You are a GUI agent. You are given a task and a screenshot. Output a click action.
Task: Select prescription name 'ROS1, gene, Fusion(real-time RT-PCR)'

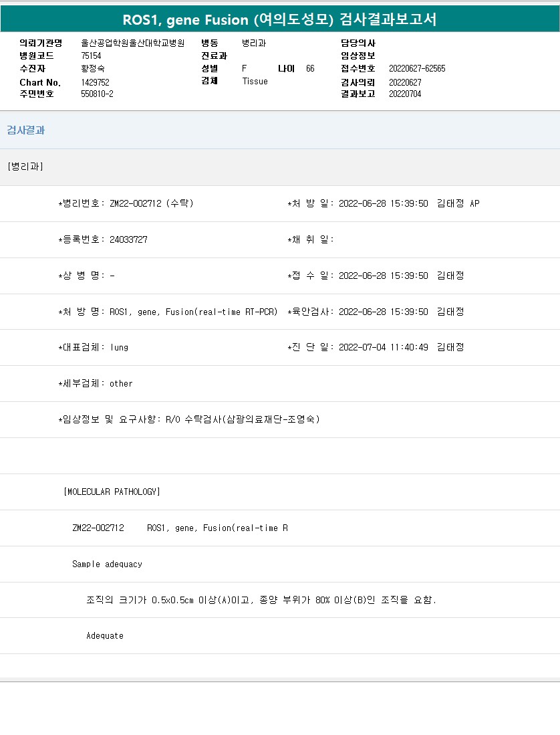pyautogui.click(x=193, y=312)
